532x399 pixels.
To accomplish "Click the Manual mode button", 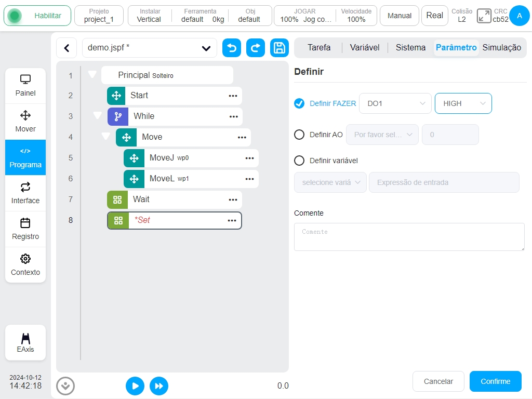I will [400, 16].
